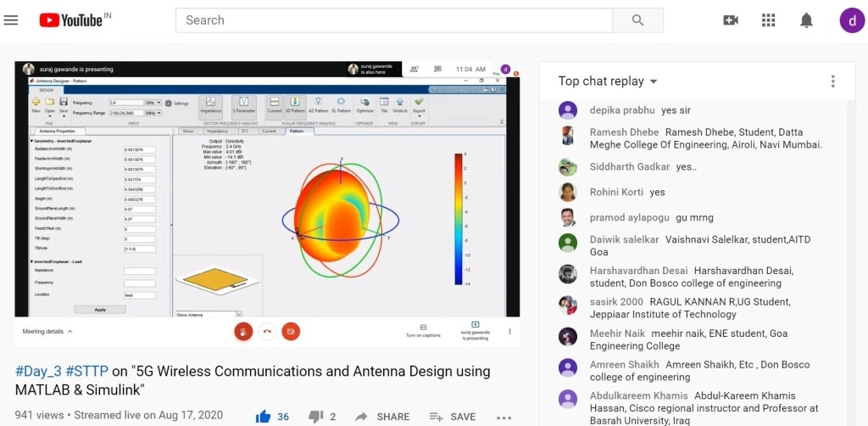Collapse invertedFcoplanar Load section
The width and height of the screenshot is (868, 426).
coord(31,261)
